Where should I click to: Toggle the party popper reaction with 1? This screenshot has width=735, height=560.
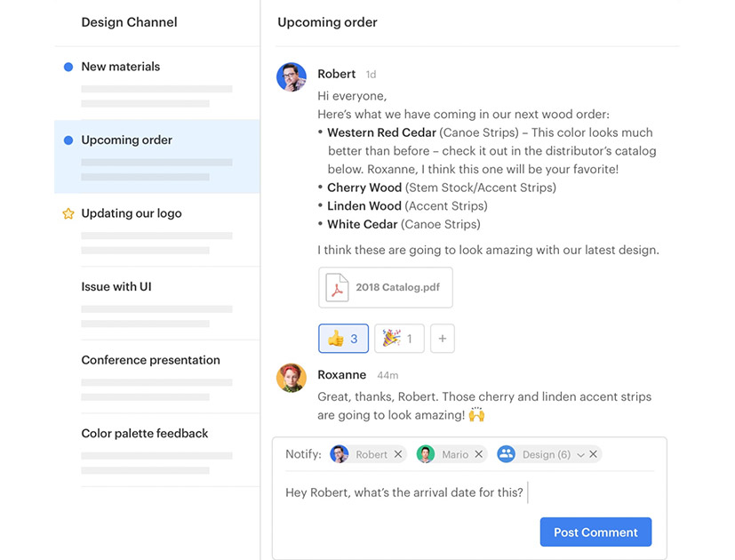399,338
